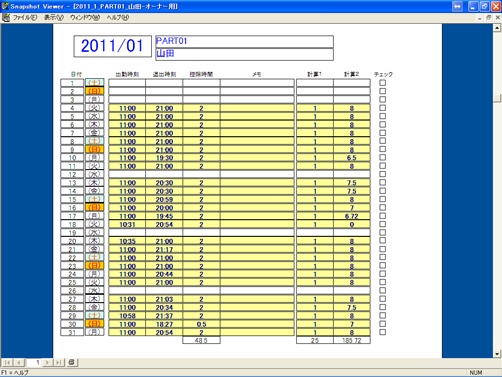
Task: Click the orange (日) weekday cell on day 2
Action: coord(94,91)
